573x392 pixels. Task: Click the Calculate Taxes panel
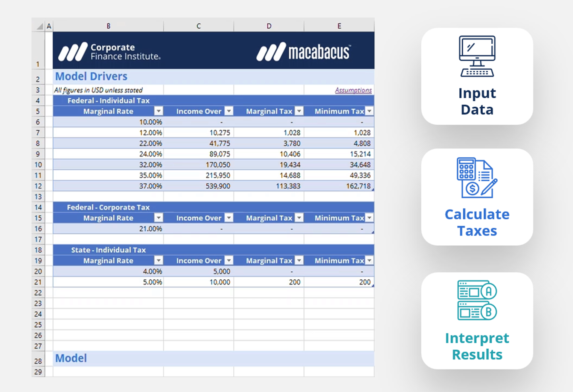click(476, 197)
